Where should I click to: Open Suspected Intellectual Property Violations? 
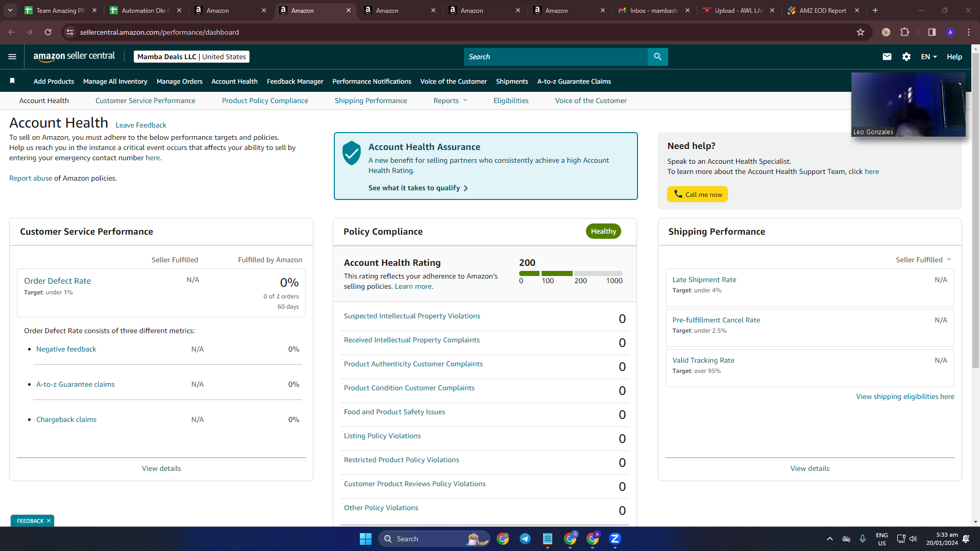pyautogui.click(x=412, y=316)
